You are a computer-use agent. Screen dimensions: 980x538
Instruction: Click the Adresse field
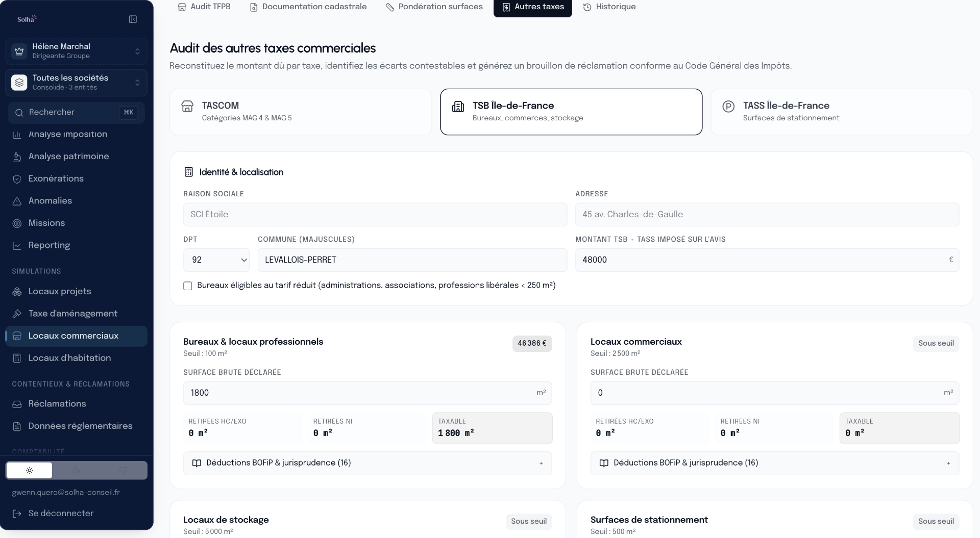pyautogui.click(x=767, y=215)
